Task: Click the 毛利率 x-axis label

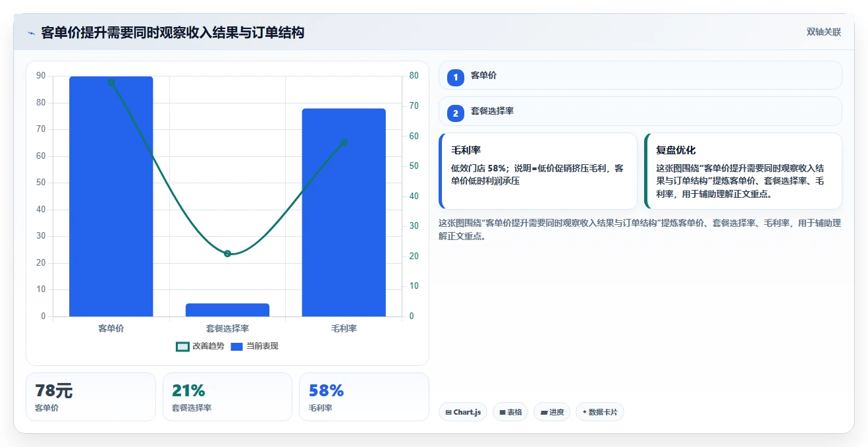Action: point(344,328)
